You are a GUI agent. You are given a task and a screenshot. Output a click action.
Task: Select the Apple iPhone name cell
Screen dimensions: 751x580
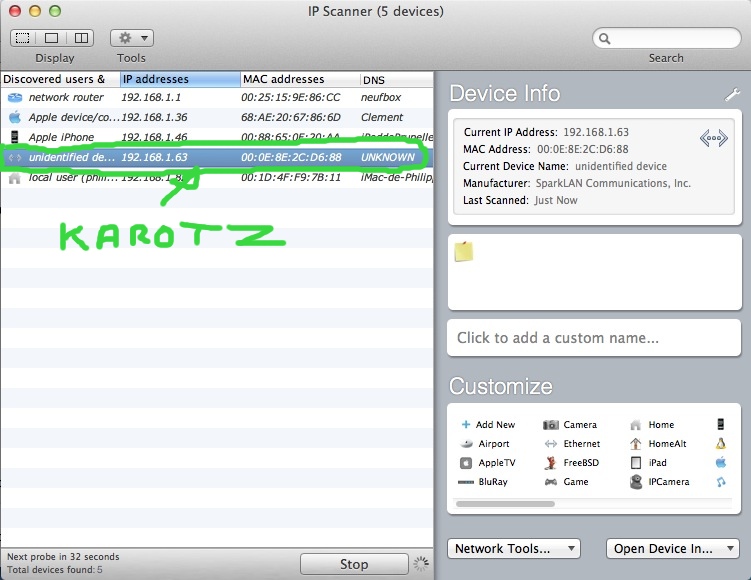(61, 137)
